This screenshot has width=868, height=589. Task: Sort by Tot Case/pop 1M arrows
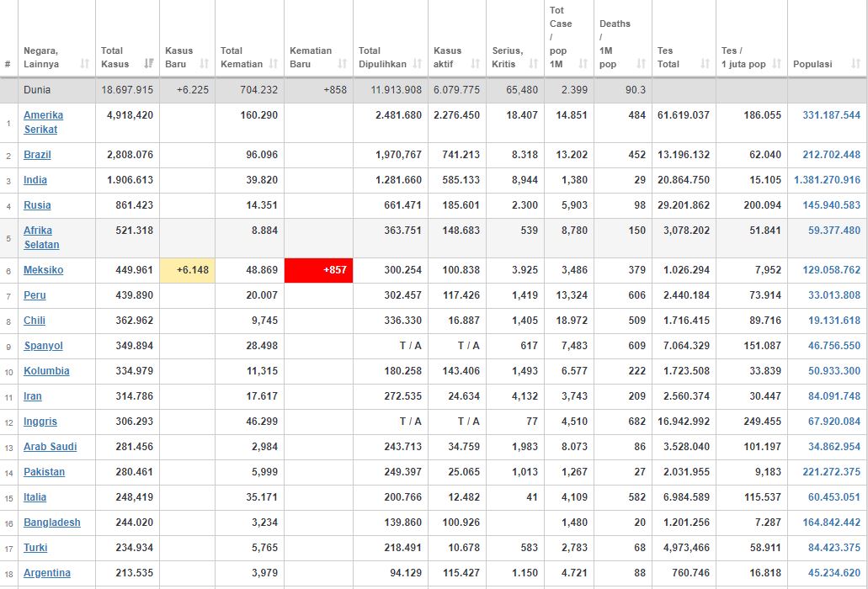tap(583, 64)
